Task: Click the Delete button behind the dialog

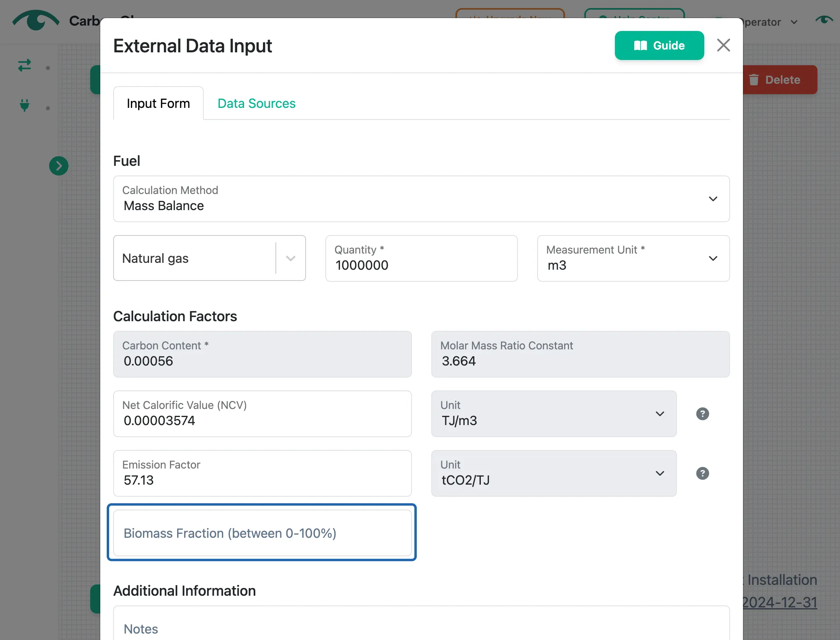Action: pyautogui.click(x=780, y=80)
